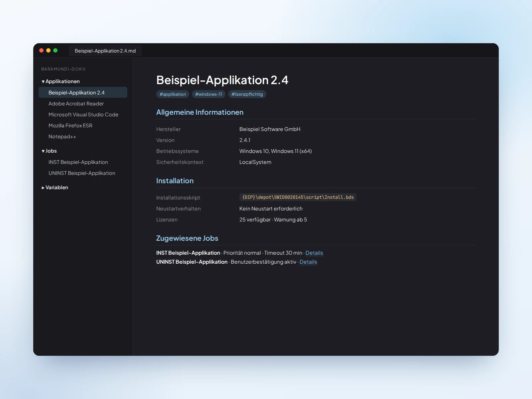
Task: Click the Sicherheitskontext label
Action: [x=180, y=162]
